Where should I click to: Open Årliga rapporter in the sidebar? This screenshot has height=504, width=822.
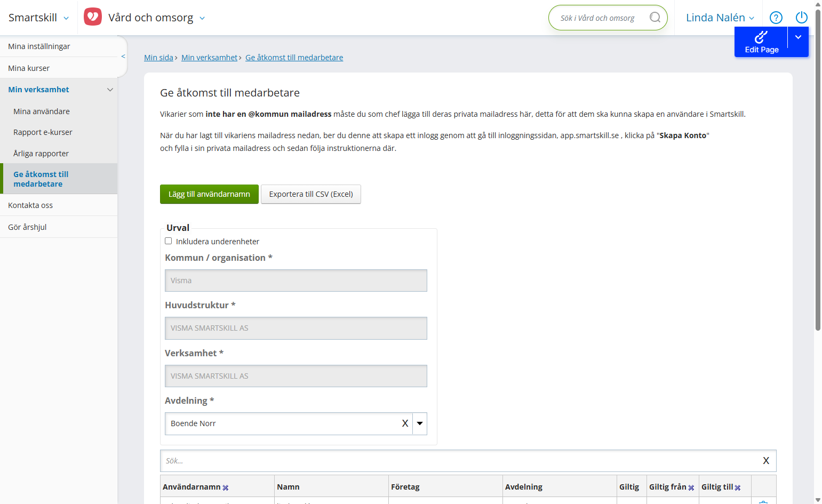59,154
